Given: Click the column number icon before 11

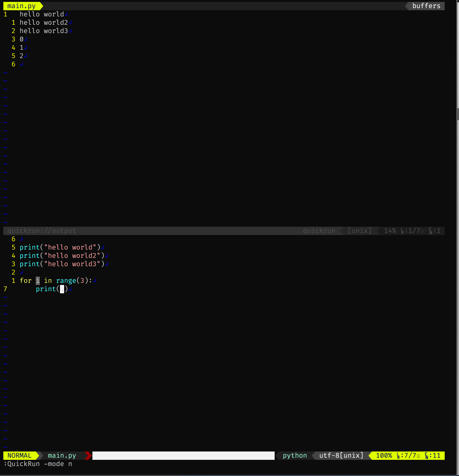Looking at the screenshot, I should [427, 456].
